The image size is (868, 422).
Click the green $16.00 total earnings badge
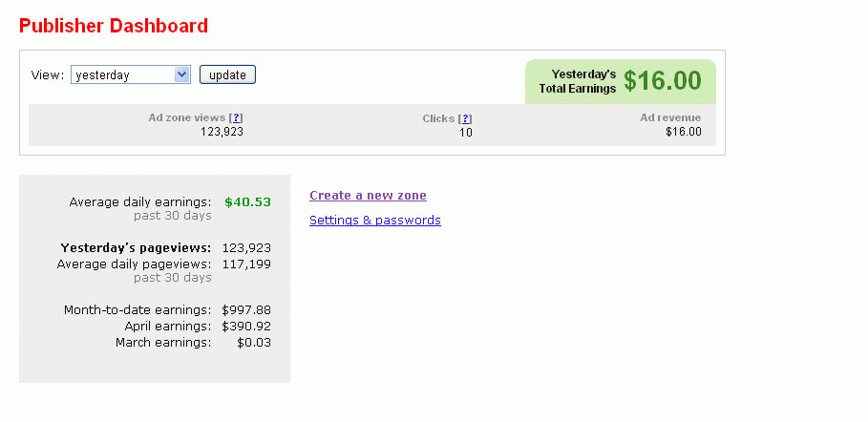pyautogui.click(x=662, y=81)
